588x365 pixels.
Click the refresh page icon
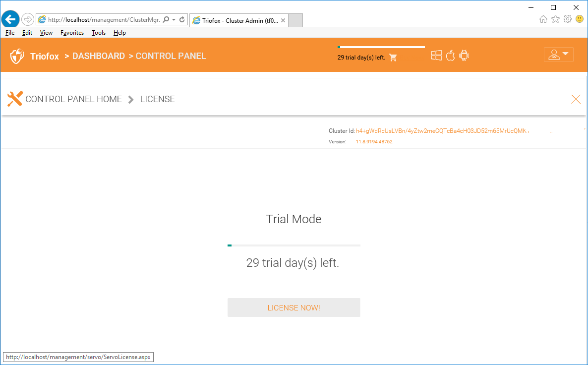182,19
